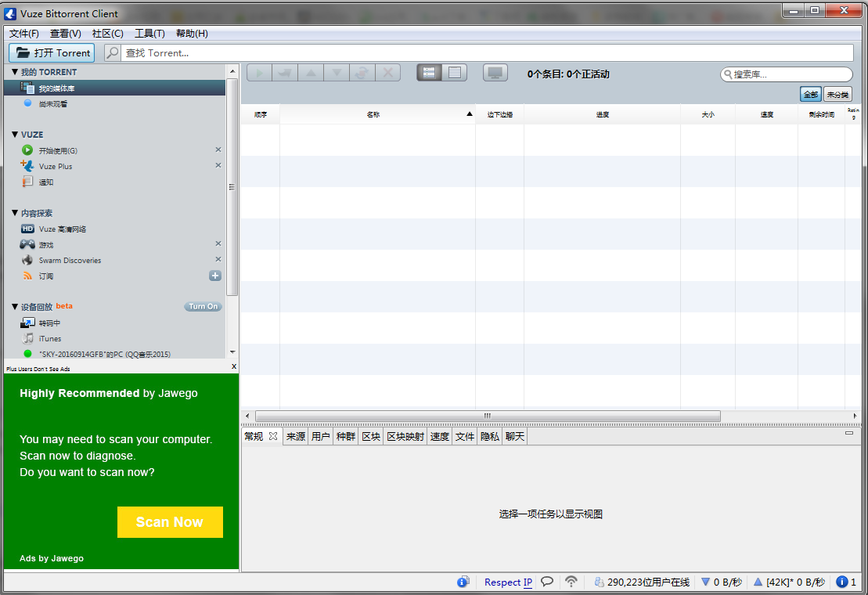Click the minimize details panel icon
This screenshot has height=595, width=868.
(x=849, y=432)
